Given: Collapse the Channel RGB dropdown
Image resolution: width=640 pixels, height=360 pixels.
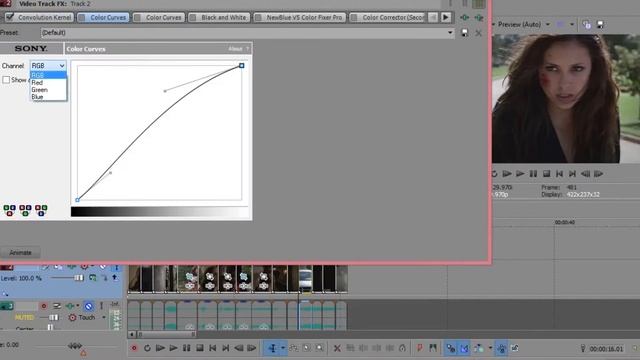Looking at the screenshot, I should click(x=62, y=66).
